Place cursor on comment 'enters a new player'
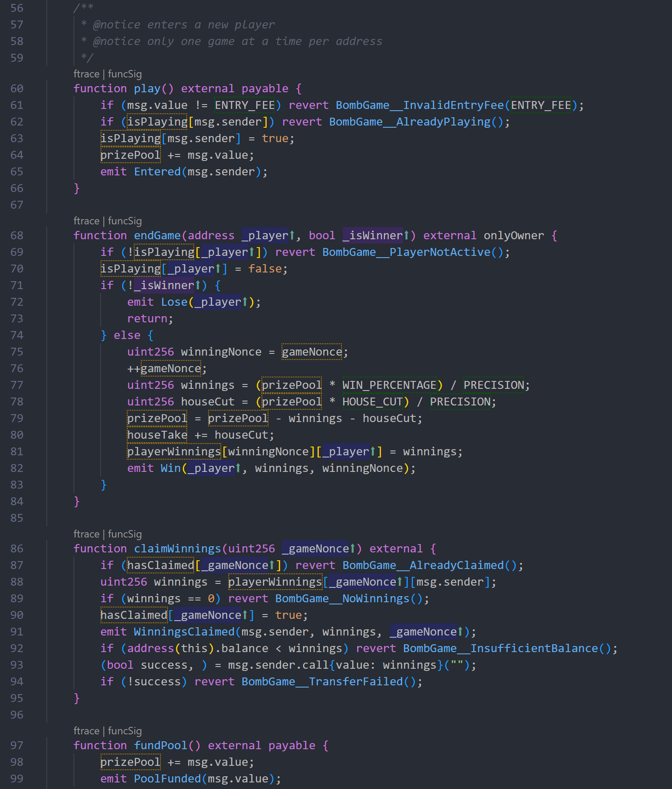This screenshot has width=672, height=789. tap(211, 24)
